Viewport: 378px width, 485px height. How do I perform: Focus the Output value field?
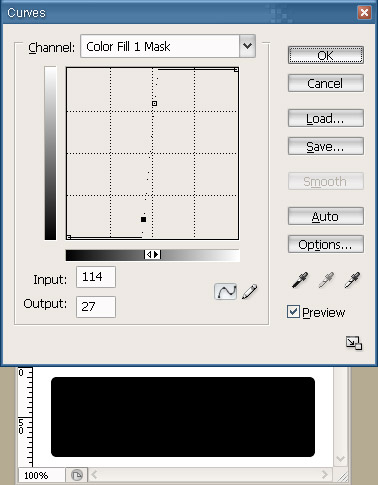click(x=96, y=307)
